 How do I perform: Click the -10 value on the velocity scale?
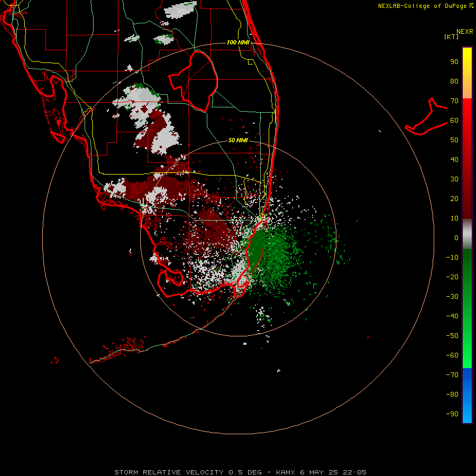452,258
